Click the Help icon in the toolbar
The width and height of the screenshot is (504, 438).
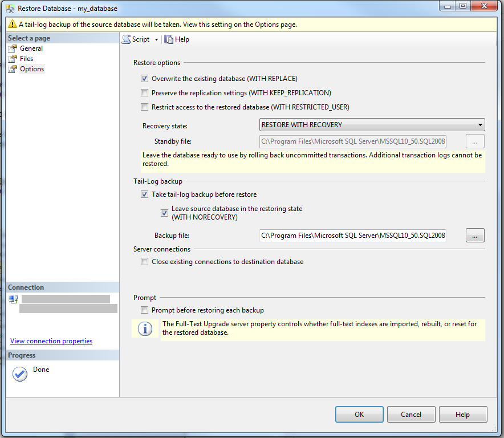[x=169, y=39]
